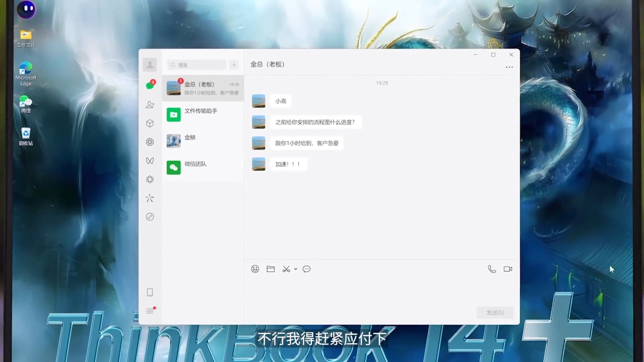The image size is (644, 362).
Task: Click the round face icon on desktop
Action: [27, 9]
